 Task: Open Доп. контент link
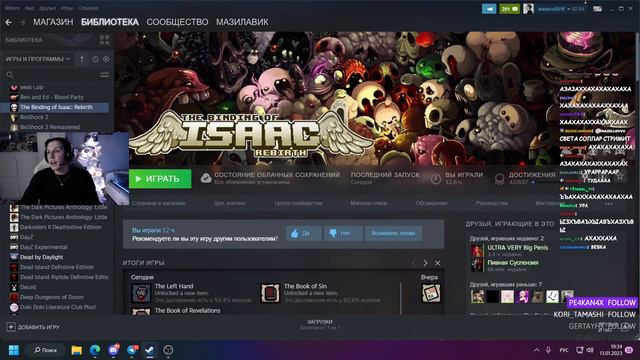[230, 203]
